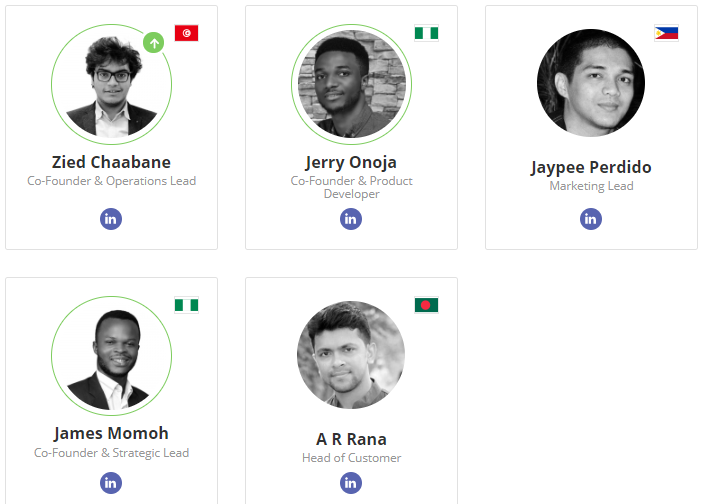Open A R Rana's LinkedIn icon

click(x=351, y=483)
